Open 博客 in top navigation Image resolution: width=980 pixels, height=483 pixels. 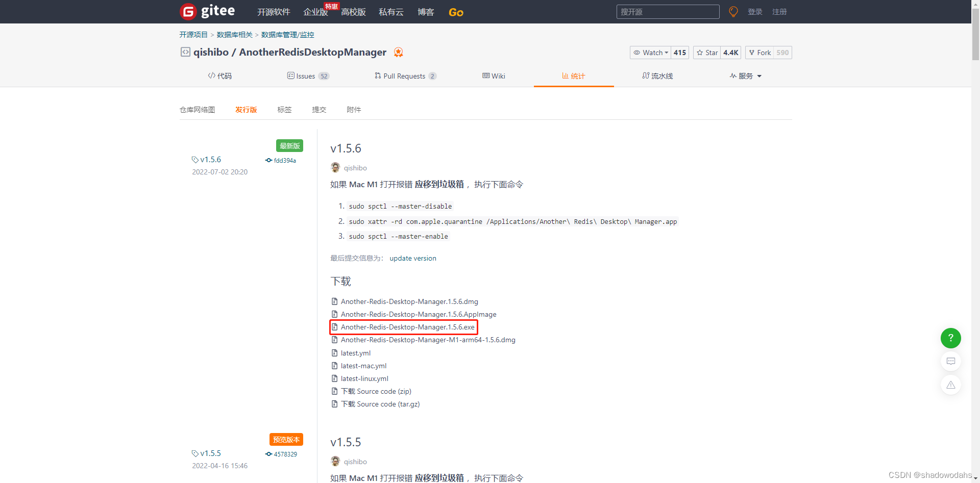click(426, 12)
